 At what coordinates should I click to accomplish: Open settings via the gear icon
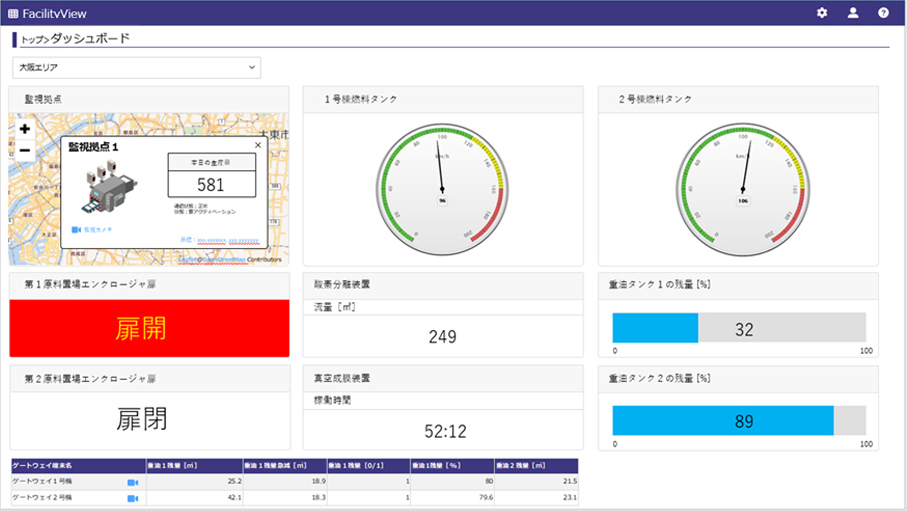[x=822, y=13]
